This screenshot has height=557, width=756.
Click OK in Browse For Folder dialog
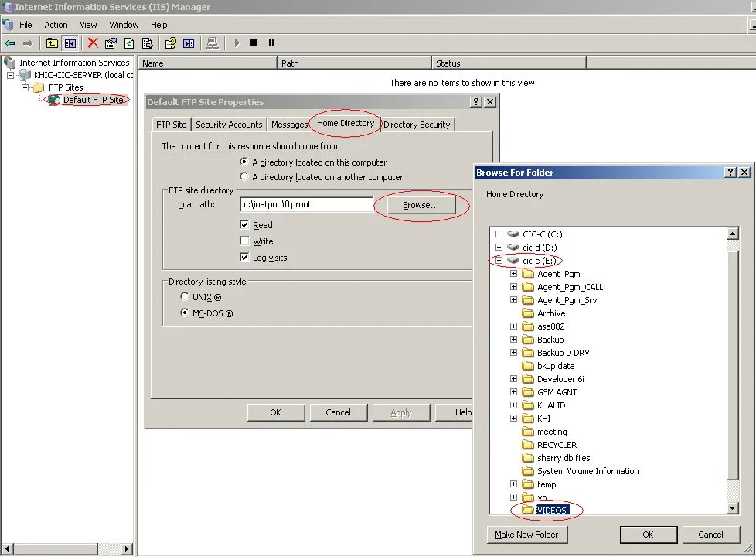coord(648,535)
